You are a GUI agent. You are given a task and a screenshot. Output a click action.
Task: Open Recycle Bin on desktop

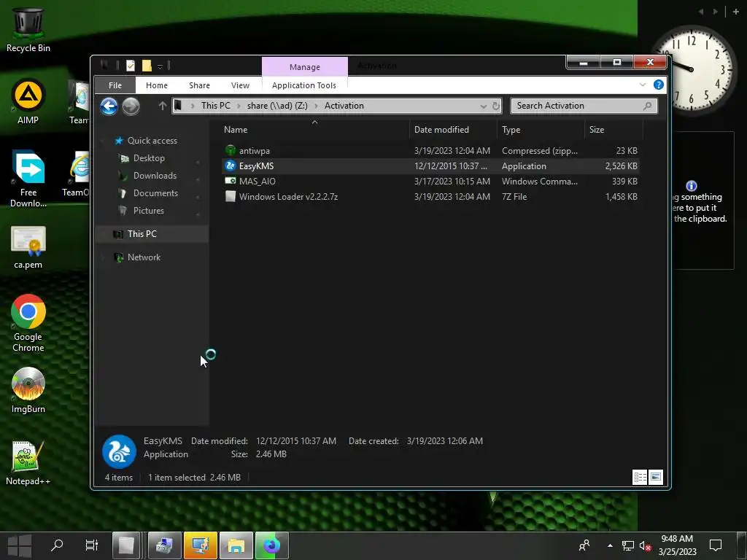tap(28, 28)
